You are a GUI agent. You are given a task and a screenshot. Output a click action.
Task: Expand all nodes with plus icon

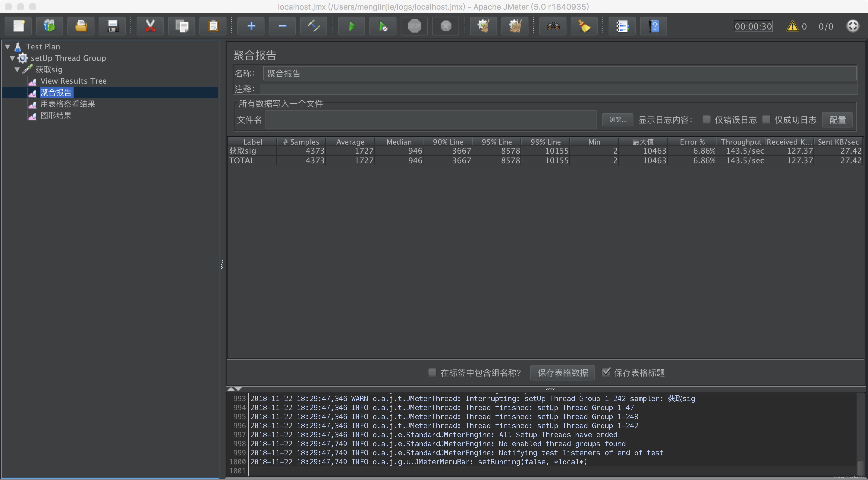[x=251, y=26]
